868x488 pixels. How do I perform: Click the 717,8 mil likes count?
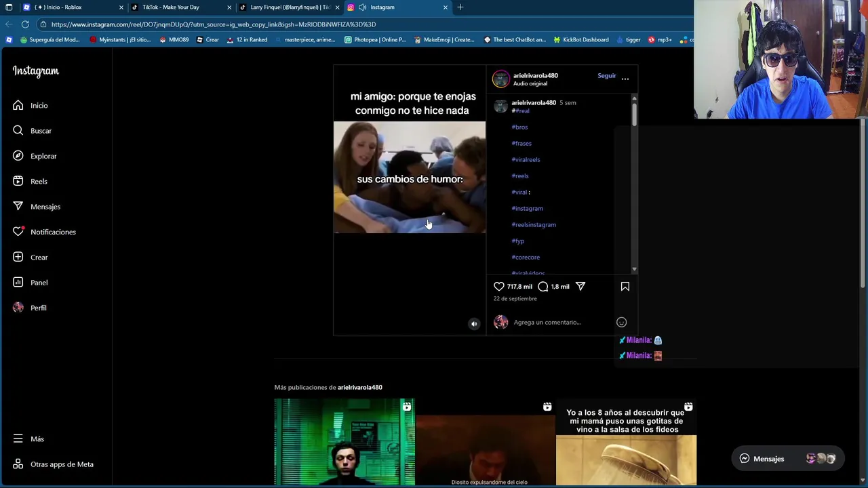click(519, 287)
